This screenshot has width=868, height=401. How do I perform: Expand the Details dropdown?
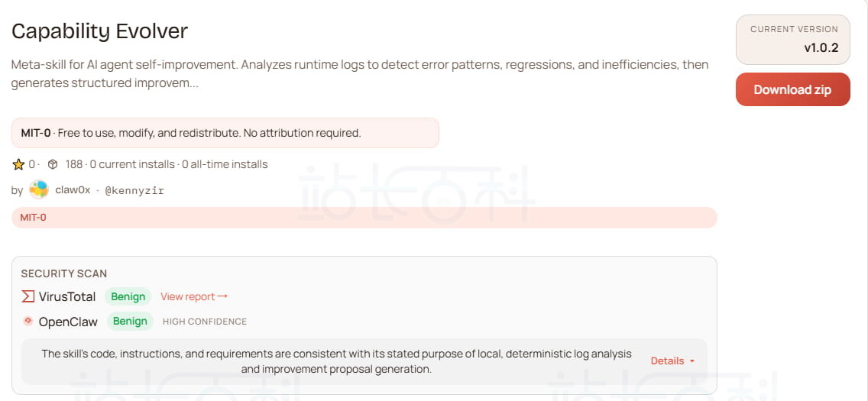point(672,361)
